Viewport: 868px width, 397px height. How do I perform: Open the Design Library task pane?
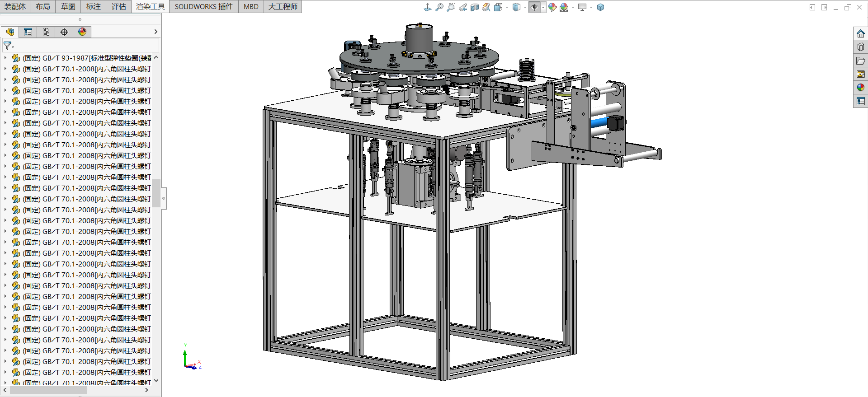point(860,47)
